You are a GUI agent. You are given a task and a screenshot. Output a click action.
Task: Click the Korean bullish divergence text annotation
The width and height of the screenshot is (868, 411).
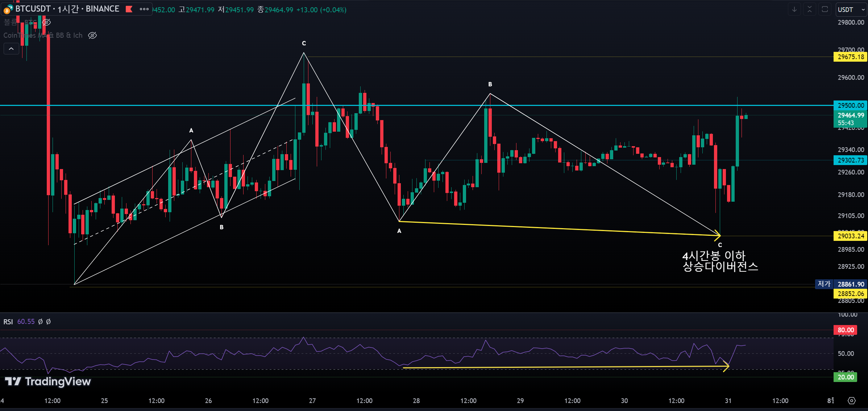[720, 261]
